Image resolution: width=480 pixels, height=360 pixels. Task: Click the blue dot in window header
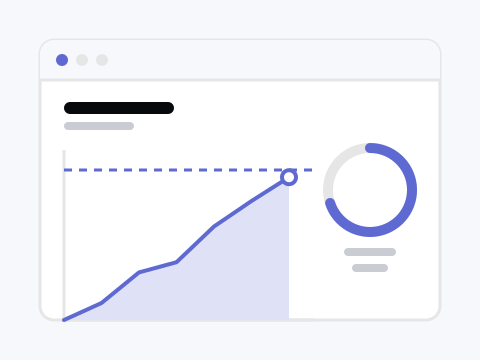click(62, 60)
